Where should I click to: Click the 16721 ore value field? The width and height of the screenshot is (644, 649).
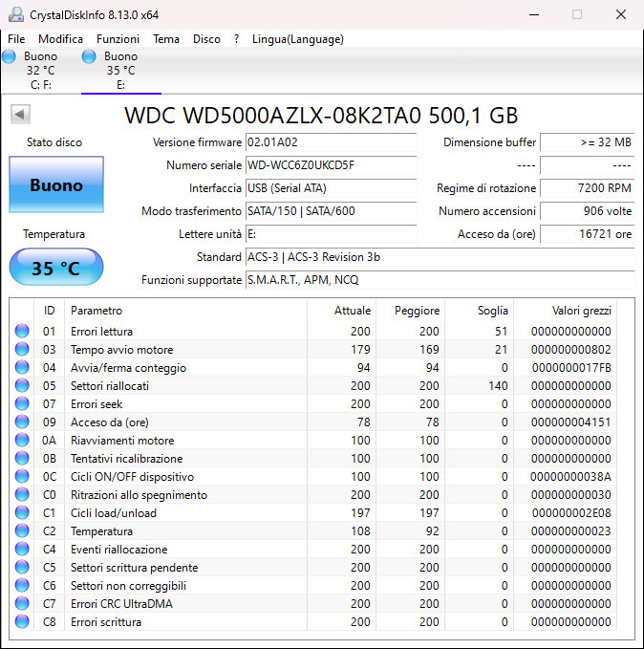point(588,234)
